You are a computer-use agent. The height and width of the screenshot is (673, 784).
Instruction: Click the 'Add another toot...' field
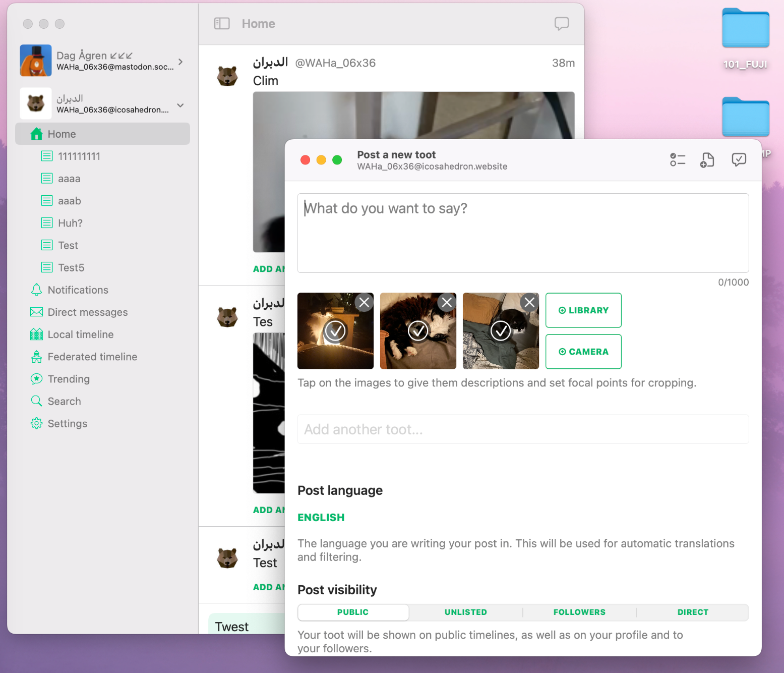[x=523, y=429]
